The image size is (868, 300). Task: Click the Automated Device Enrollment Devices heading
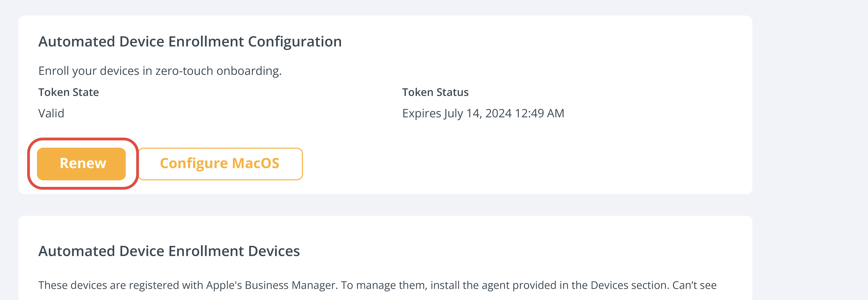[169, 251]
